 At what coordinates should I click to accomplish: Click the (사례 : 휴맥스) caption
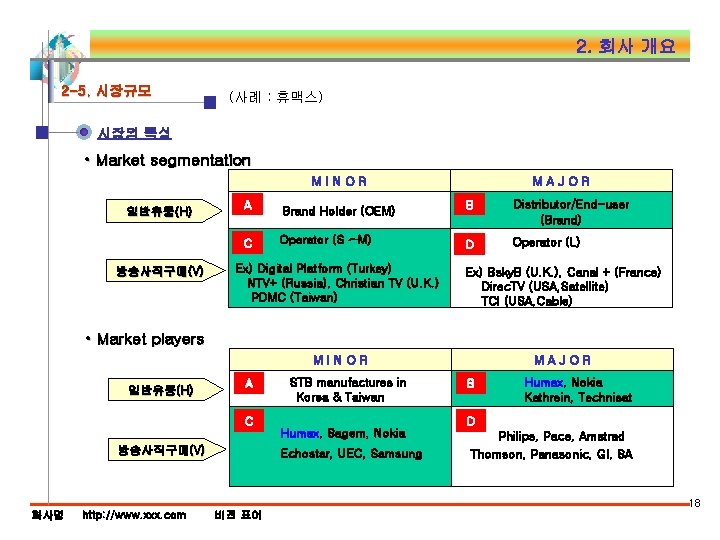(276, 97)
